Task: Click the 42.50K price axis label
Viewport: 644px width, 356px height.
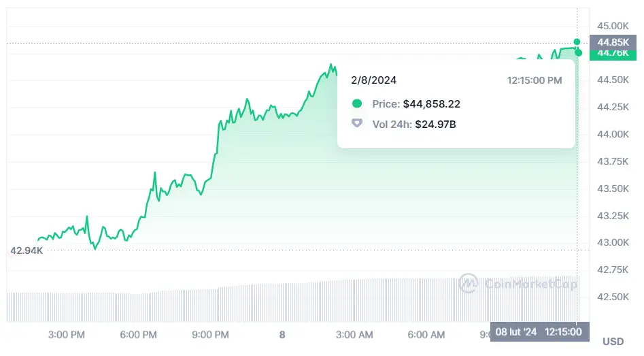Action: point(613,297)
